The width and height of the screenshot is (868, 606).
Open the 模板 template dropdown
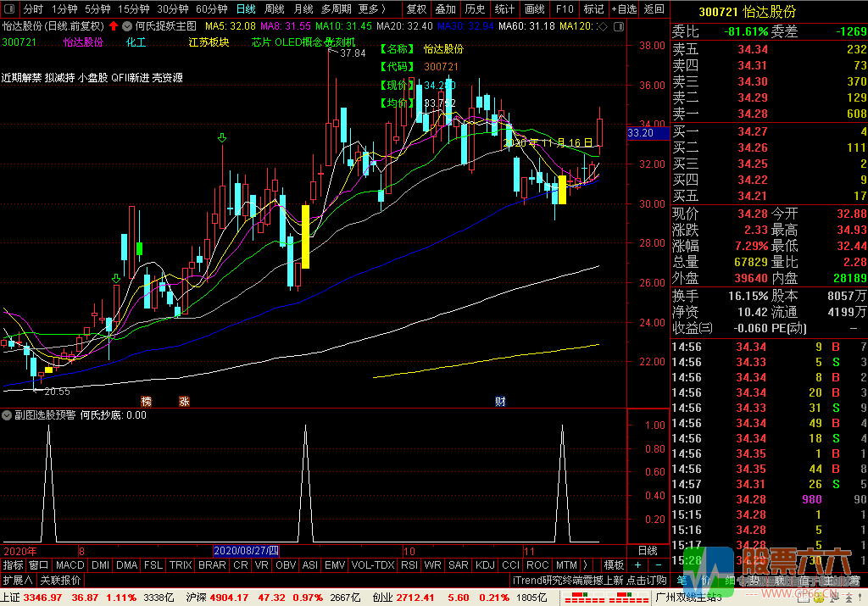[614, 564]
